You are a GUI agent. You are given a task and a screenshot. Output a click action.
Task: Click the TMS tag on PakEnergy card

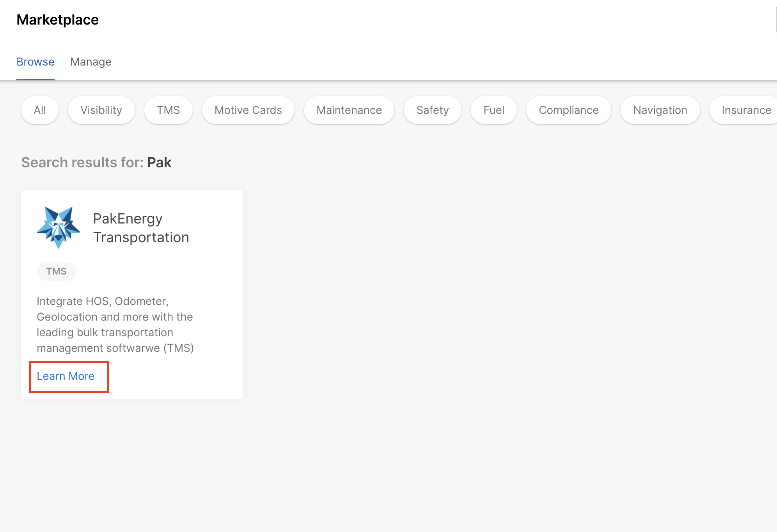click(x=56, y=271)
